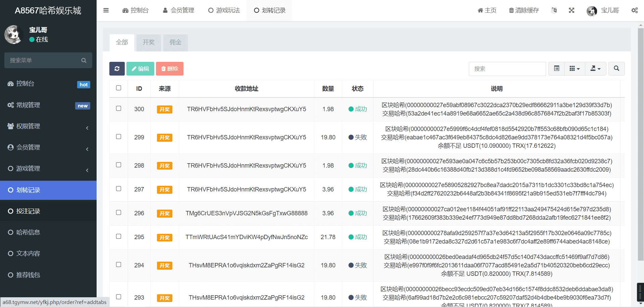The width and height of the screenshot is (644, 307).
Task: Click the language translate icon in header
Action: pyautogui.click(x=554, y=10)
